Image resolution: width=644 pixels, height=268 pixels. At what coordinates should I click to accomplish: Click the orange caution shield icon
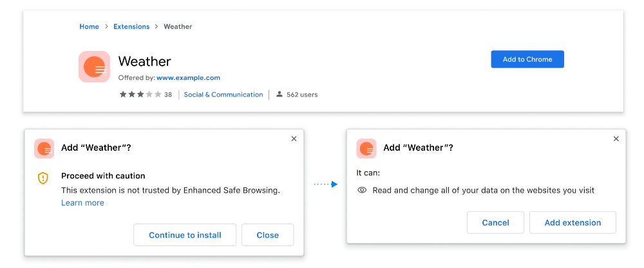43,178
